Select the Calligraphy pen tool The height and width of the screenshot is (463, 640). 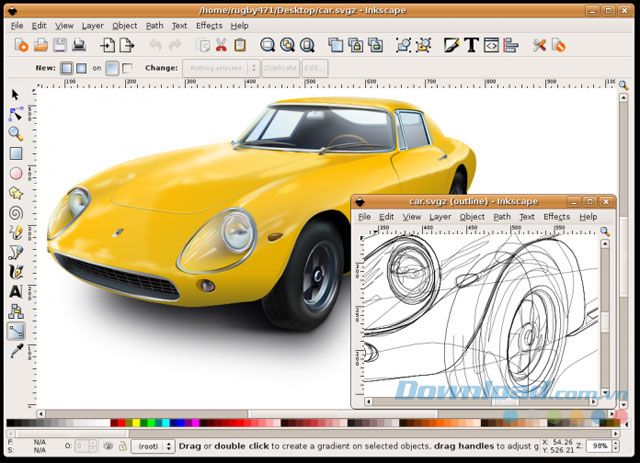coord(16,272)
